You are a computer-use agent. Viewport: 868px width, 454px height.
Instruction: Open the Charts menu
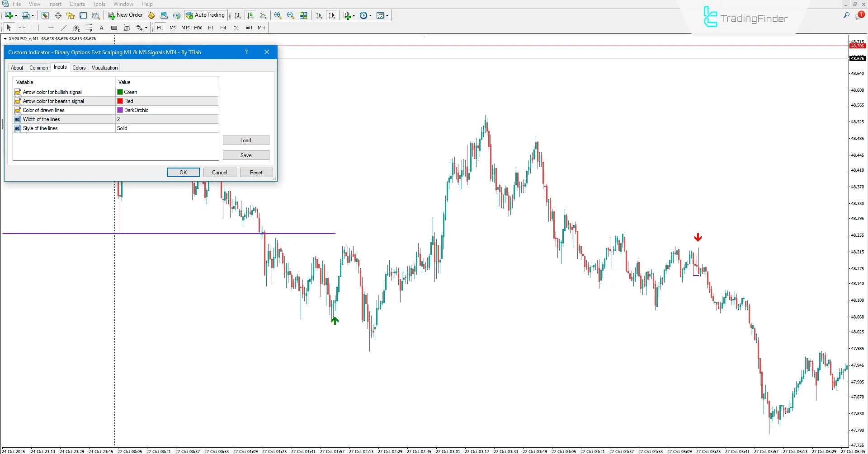[77, 4]
